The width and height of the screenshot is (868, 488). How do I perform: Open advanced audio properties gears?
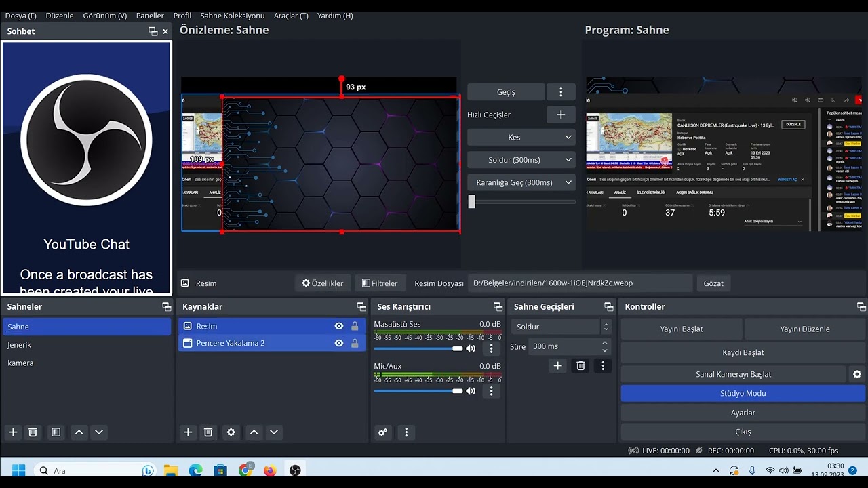[383, 432]
